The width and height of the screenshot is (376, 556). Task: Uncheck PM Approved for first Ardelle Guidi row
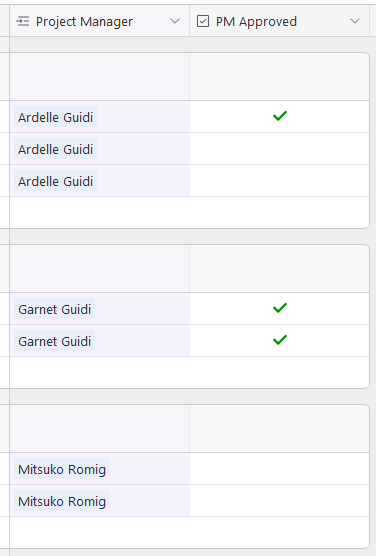[280, 116]
